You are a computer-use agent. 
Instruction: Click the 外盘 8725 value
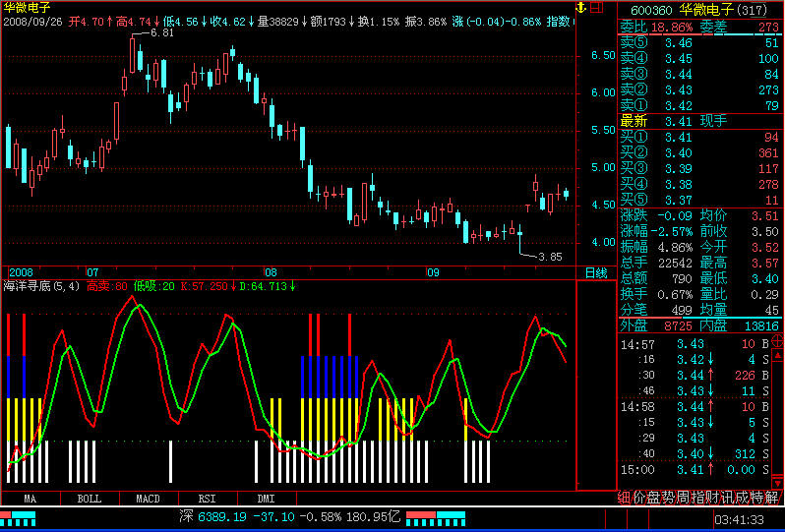pos(679,326)
